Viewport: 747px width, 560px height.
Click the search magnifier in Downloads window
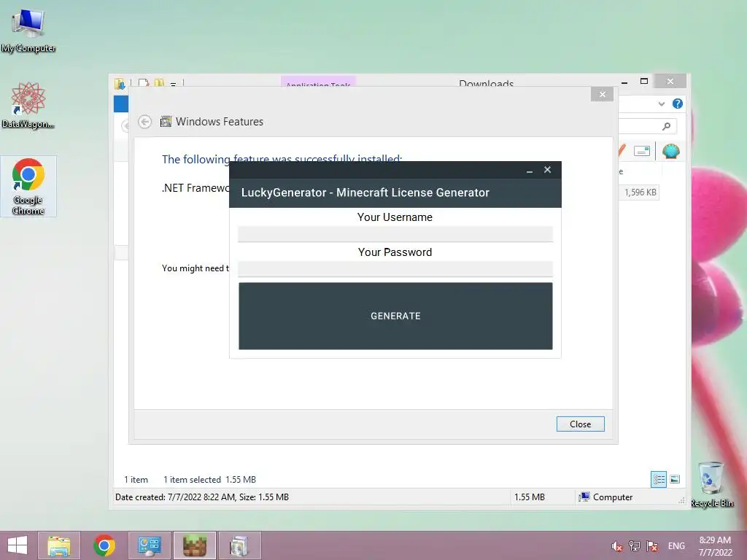pos(667,126)
